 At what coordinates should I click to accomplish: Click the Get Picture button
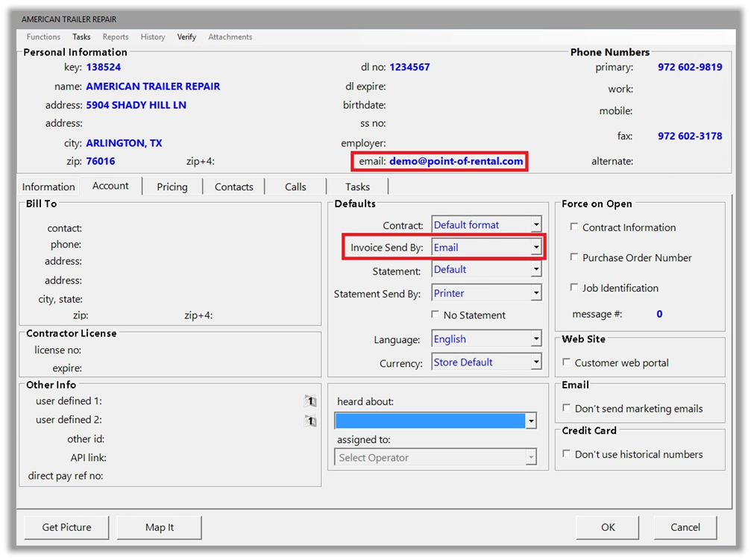(x=66, y=527)
